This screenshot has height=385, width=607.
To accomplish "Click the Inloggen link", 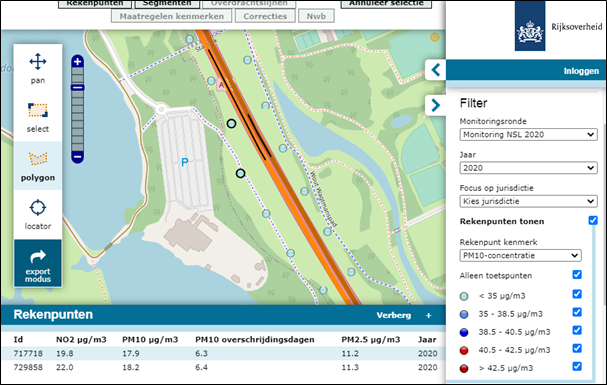I will (x=581, y=71).
